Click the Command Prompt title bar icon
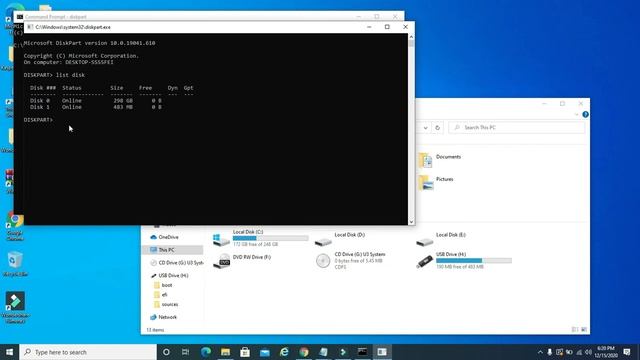 20,17
